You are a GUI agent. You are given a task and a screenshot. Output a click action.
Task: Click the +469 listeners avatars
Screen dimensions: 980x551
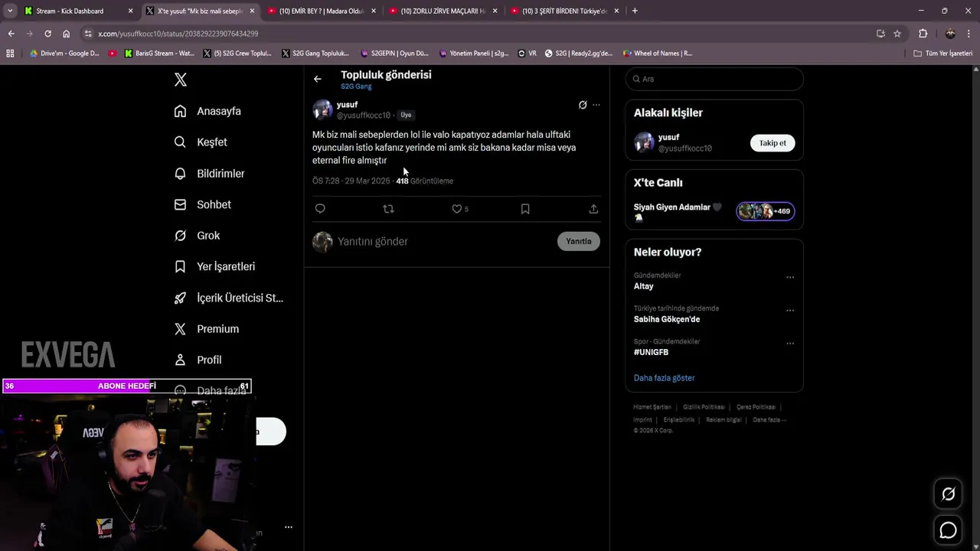pos(766,211)
